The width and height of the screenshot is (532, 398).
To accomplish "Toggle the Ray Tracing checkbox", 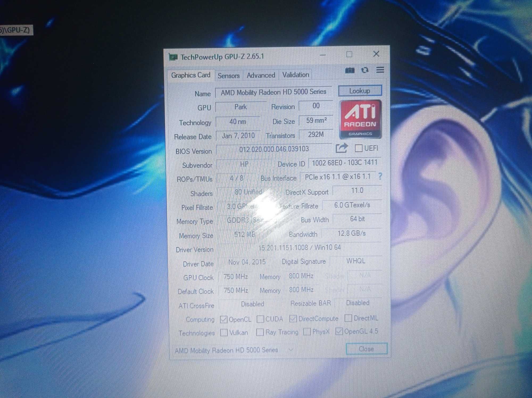I will (x=260, y=332).
